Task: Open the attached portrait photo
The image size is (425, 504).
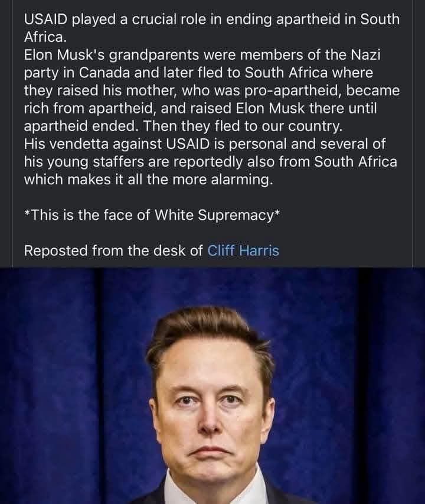Action: (x=212, y=385)
